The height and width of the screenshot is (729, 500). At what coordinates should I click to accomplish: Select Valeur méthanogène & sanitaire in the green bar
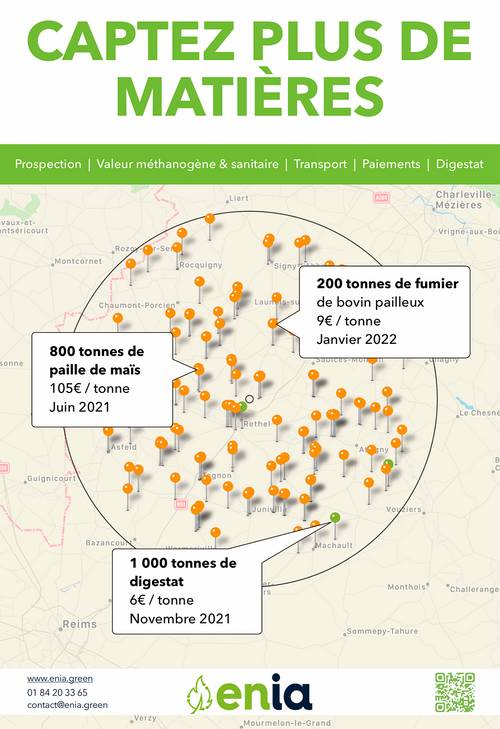[x=187, y=164]
